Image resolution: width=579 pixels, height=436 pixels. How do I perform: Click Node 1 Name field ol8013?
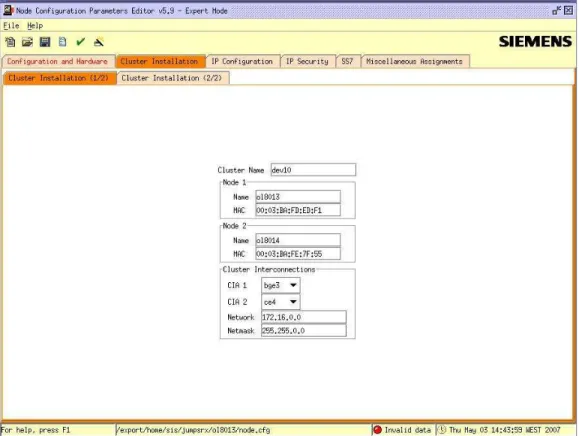click(x=298, y=197)
